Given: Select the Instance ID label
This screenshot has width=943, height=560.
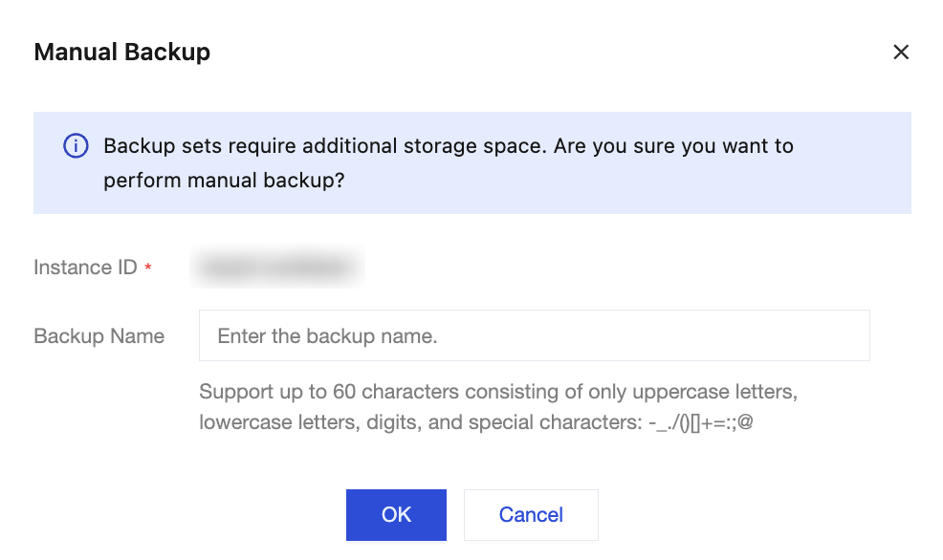Looking at the screenshot, I should (85, 268).
